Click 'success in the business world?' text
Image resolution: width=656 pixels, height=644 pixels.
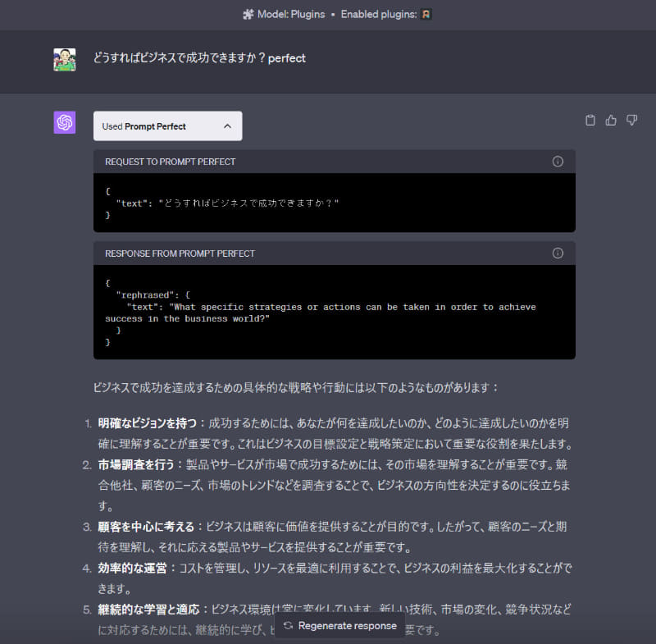point(188,319)
